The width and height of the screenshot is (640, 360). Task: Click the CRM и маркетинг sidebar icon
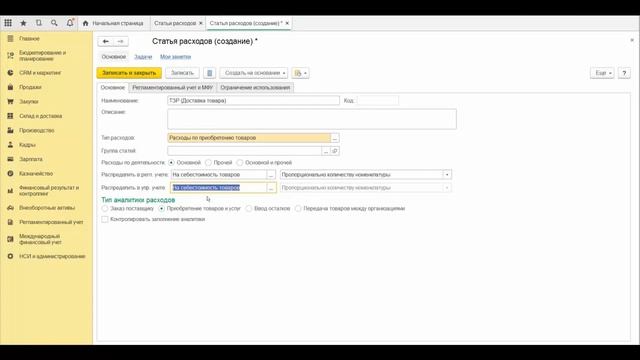[10, 73]
